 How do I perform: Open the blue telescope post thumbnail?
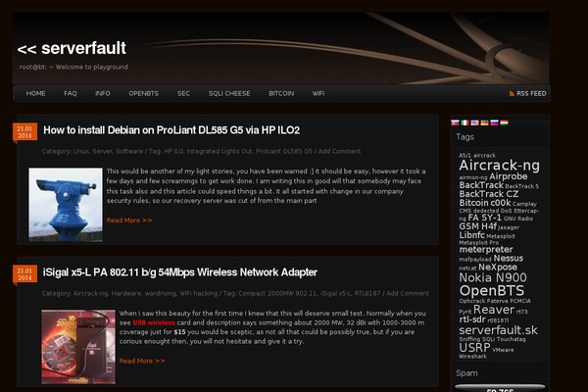coord(66,205)
